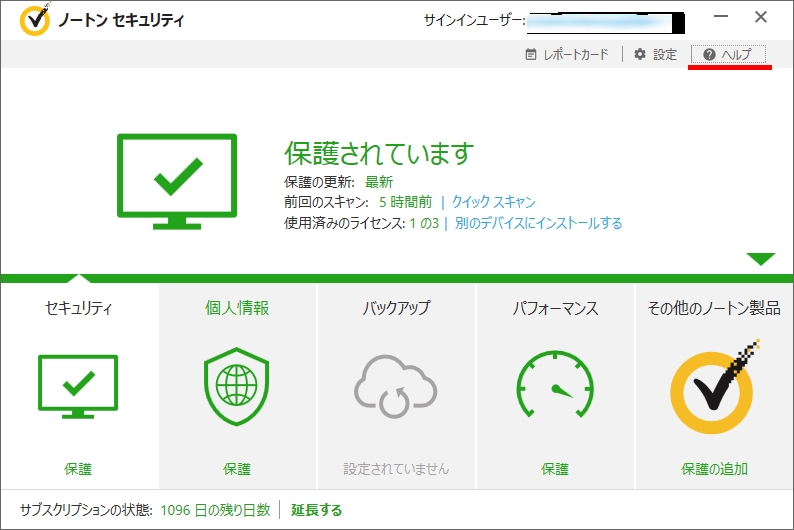Select その他のノートン製品 tab label
Image resolution: width=794 pixels, height=530 pixels.
(714, 308)
